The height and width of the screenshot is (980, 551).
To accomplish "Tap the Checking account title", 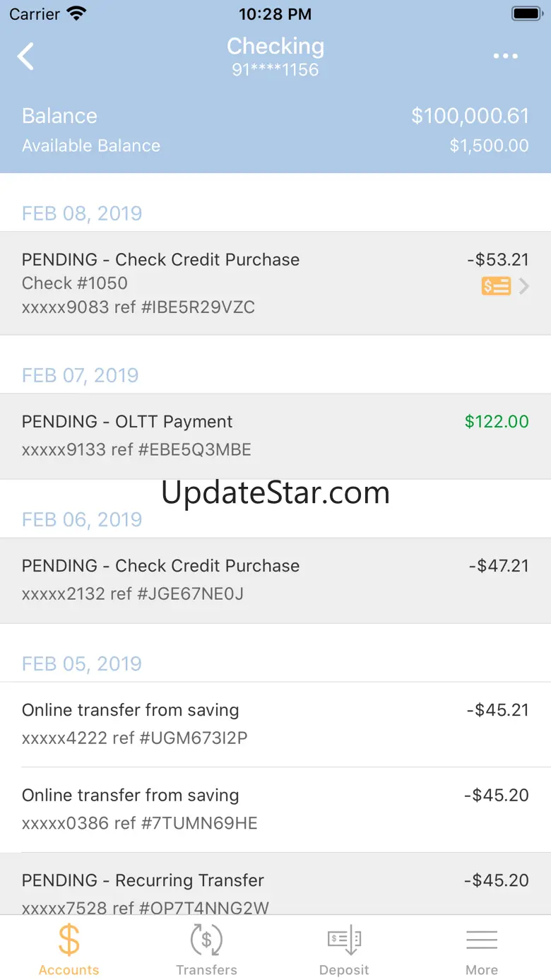I will pyautogui.click(x=275, y=47).
